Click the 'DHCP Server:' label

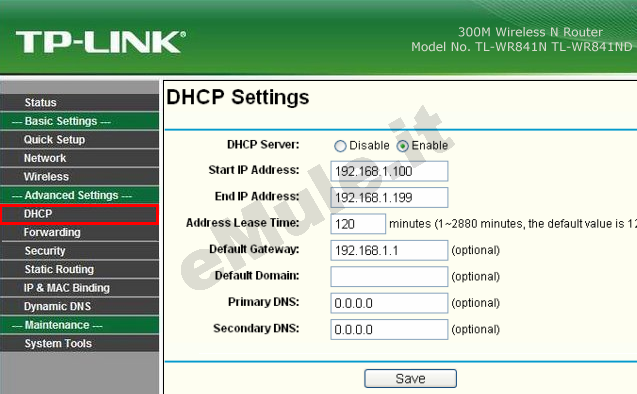coord(263,145)
